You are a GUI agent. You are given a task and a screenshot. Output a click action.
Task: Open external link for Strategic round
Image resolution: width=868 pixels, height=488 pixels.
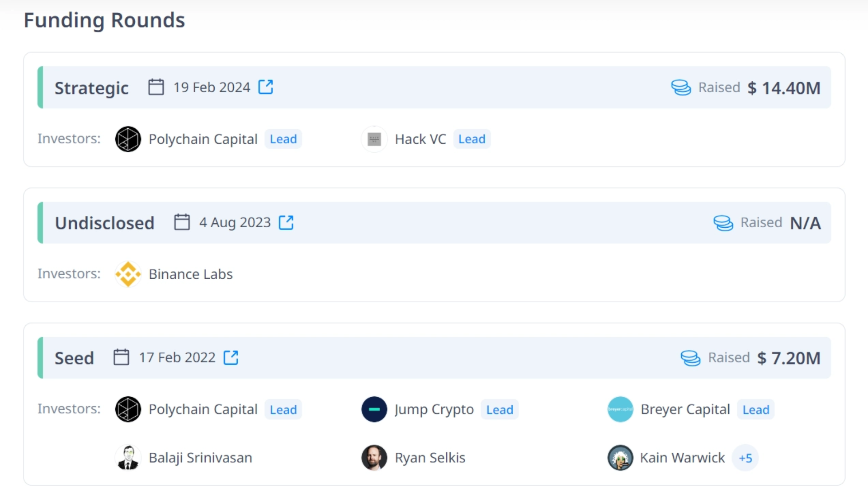pos(266,87)
